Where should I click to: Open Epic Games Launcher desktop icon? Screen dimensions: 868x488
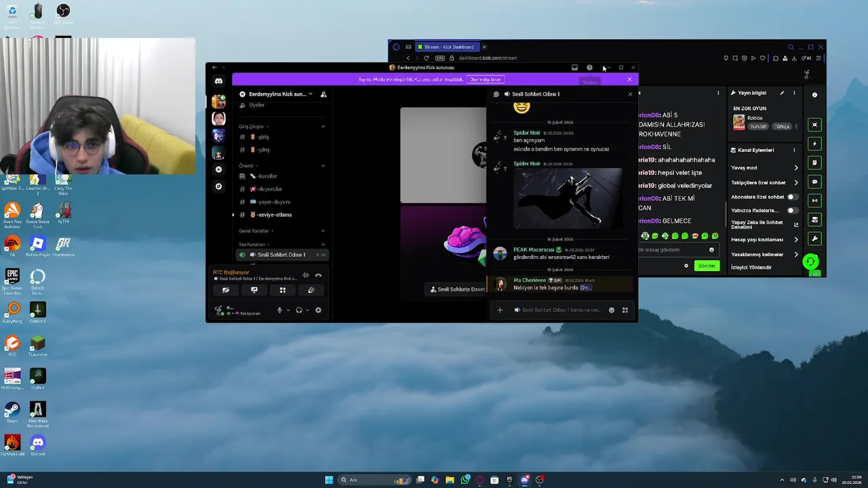[12, 280]
